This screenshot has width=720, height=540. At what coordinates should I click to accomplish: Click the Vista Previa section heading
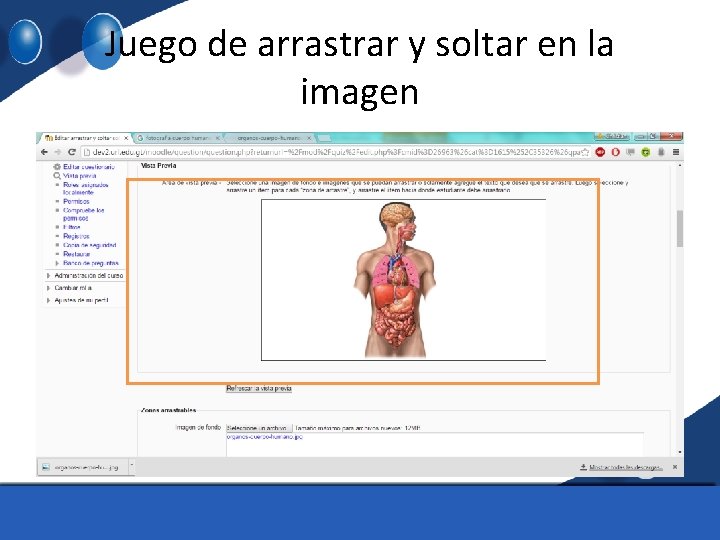(x=159, y=166)
